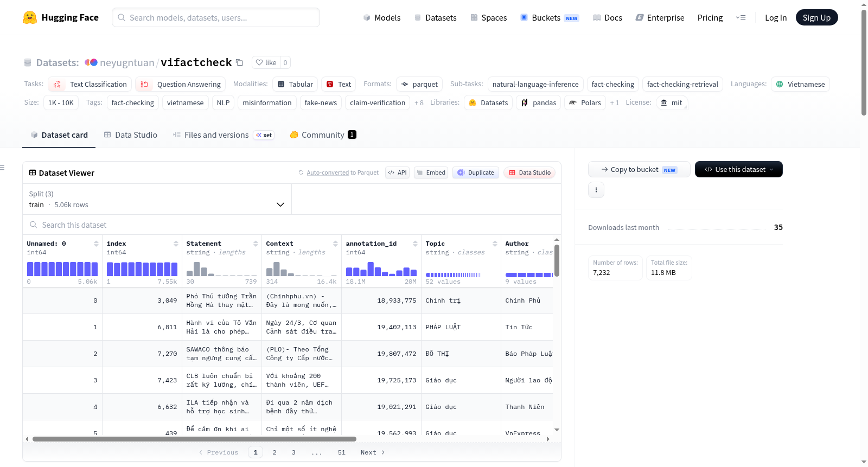Switch to the Data Studio tab
Screen dimensions: 868x467
(x=130, y=135)
